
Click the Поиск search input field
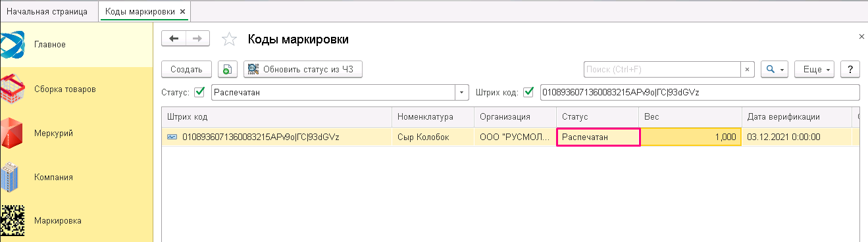[x=663, y=69]
